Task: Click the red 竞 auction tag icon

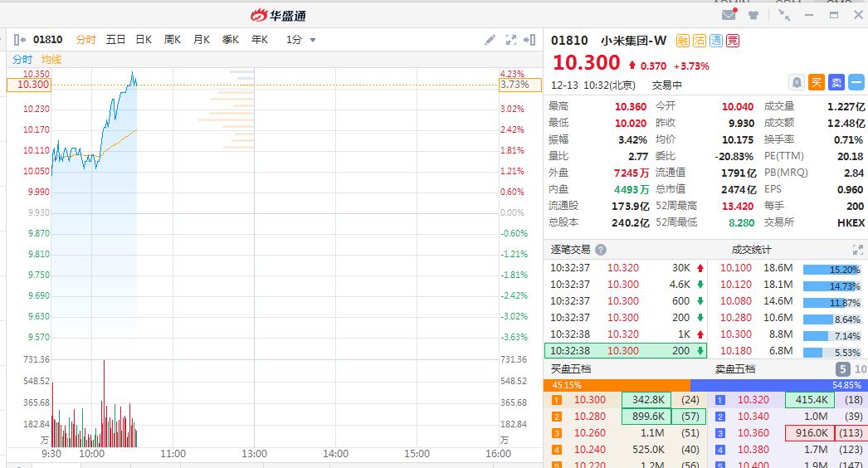Action: point(733,41)
